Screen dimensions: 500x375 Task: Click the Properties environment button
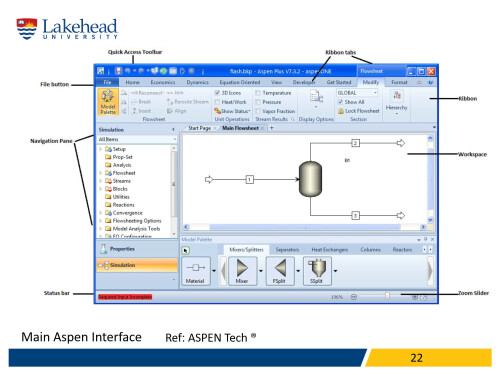tap(137, 249)
